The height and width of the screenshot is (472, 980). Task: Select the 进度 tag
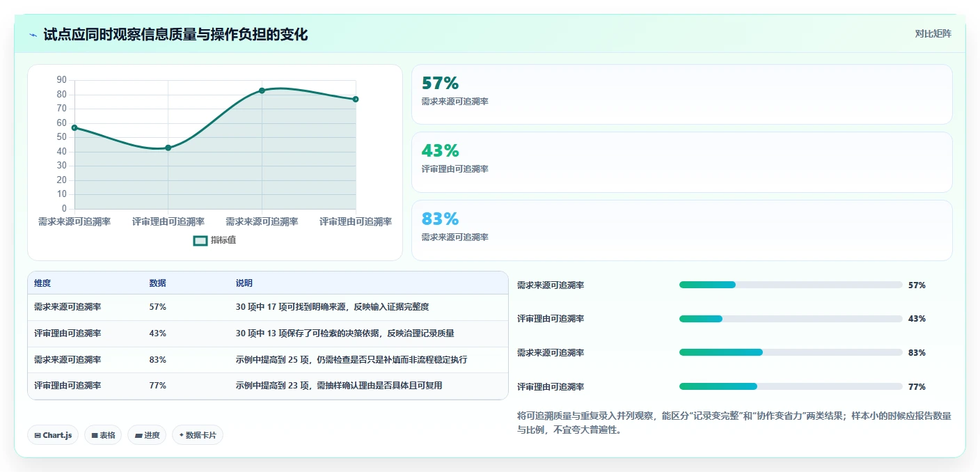[147, 435]
